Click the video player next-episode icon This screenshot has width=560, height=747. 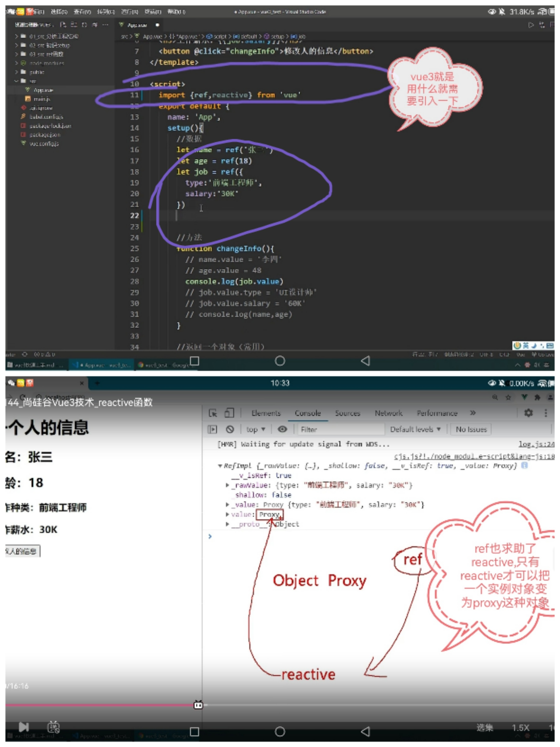click(x=23, y=727)
